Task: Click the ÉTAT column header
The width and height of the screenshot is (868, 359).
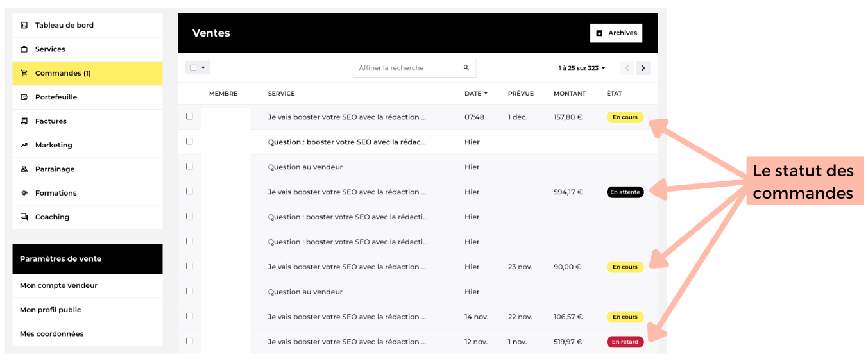Action: click(615, 94)
